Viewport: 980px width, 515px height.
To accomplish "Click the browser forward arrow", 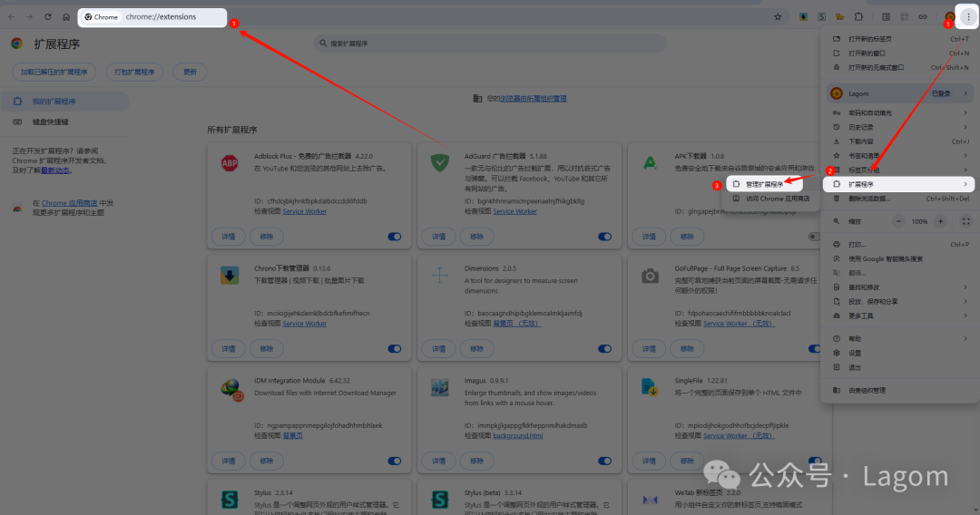I will (x=29, y=17).
